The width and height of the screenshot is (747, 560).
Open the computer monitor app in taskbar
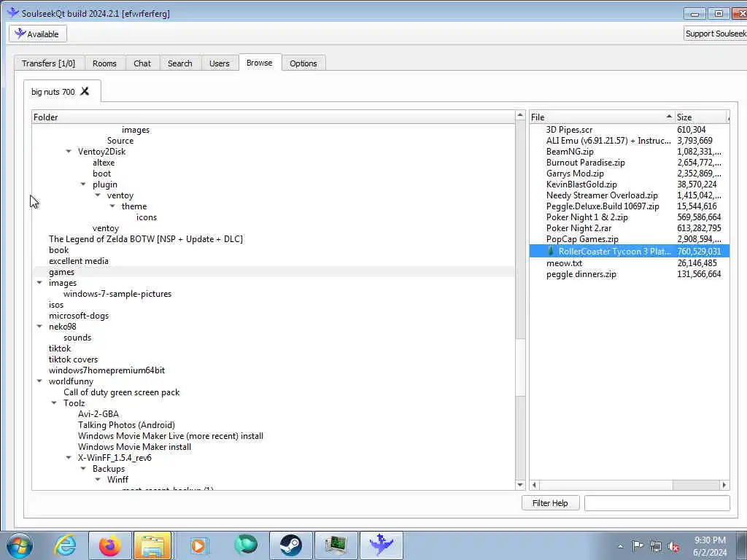tap(336, 545)
